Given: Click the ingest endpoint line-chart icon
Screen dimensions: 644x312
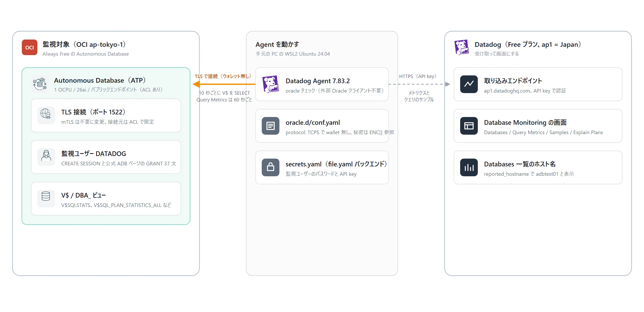Looking at the screenshot, I should point(469,84).
